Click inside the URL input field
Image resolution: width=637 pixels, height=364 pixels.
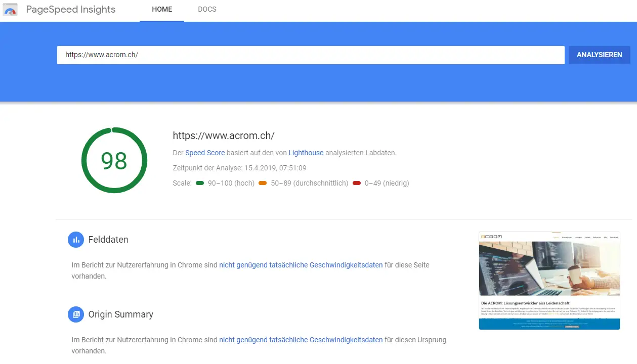coord(311,55)
